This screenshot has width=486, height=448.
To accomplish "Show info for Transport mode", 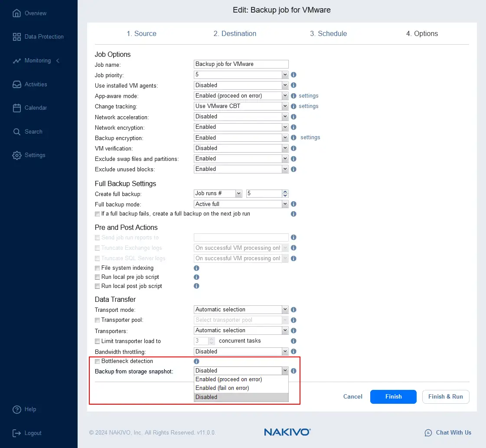I will tap(294, 310).
